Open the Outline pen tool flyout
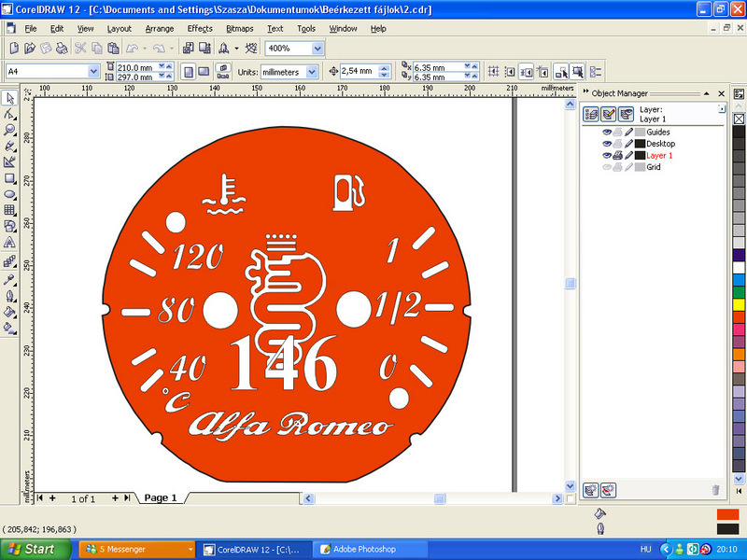 pyautogui.click(x=9, y=296)
